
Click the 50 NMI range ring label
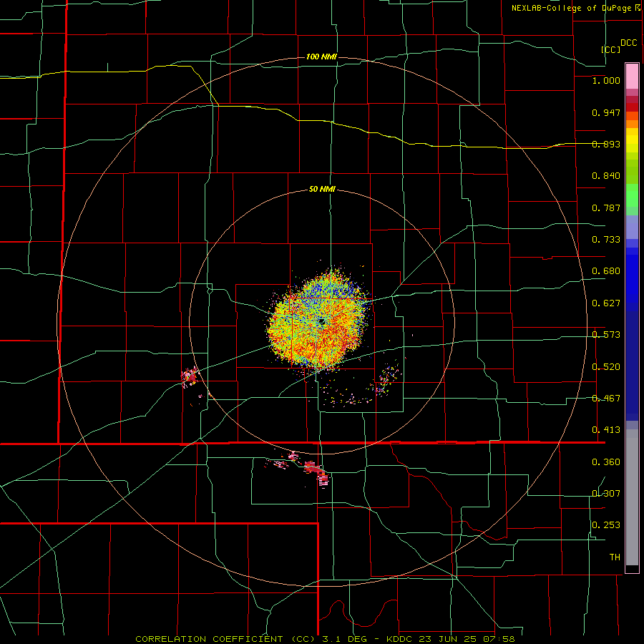click(322, 190)
